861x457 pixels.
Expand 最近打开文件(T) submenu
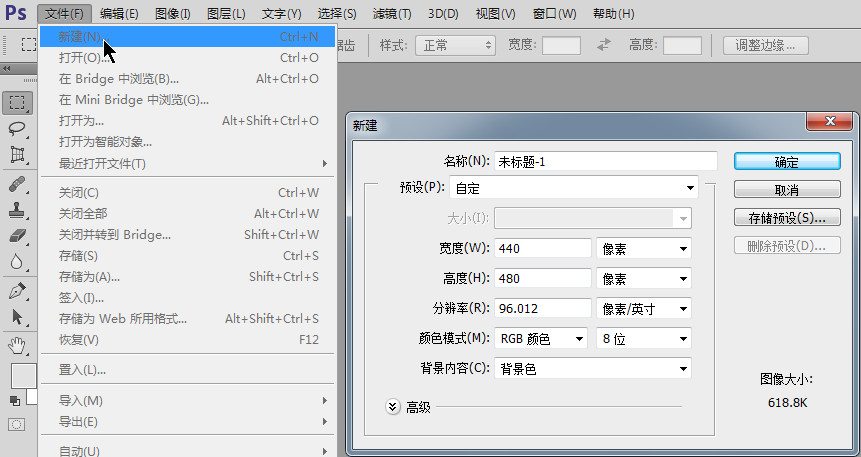[187, 163]
